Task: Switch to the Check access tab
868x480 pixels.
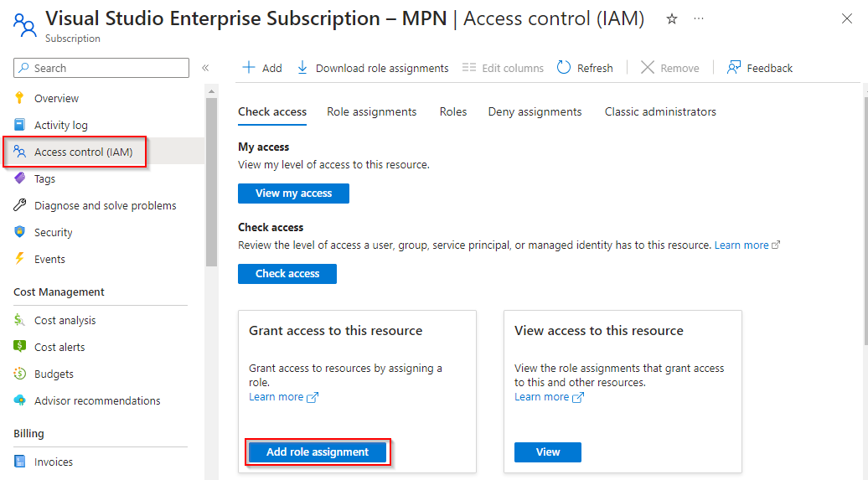Action: pos(272,112)
